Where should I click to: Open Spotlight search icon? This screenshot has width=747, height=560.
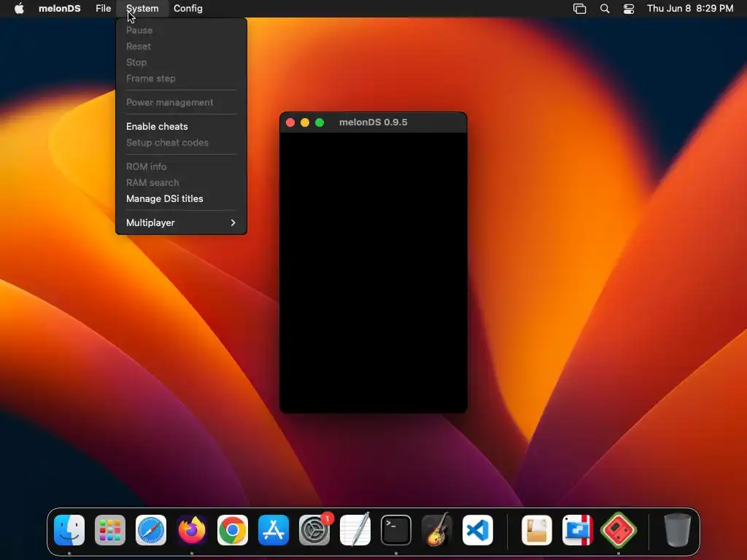pos(605,9)
